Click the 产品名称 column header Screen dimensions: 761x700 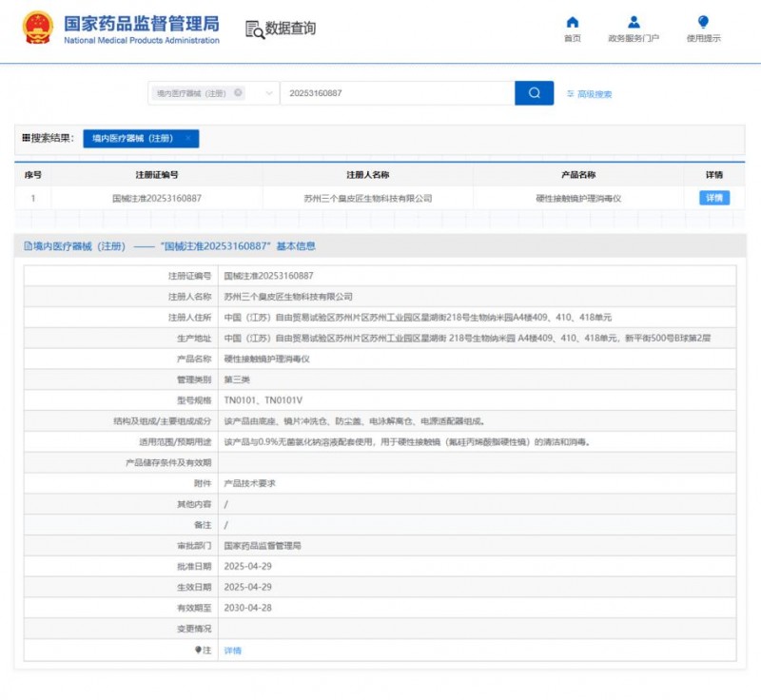coord(578,175)
